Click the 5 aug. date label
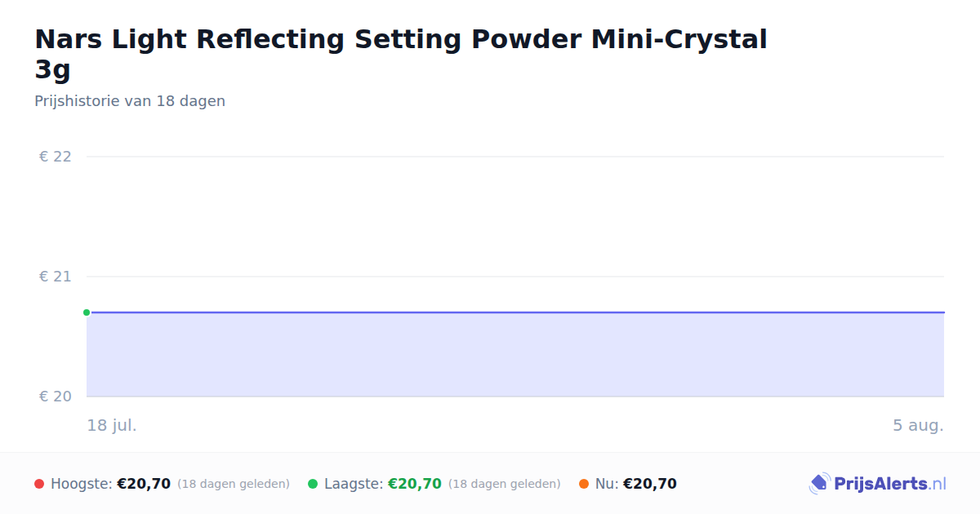 [918, 425]
